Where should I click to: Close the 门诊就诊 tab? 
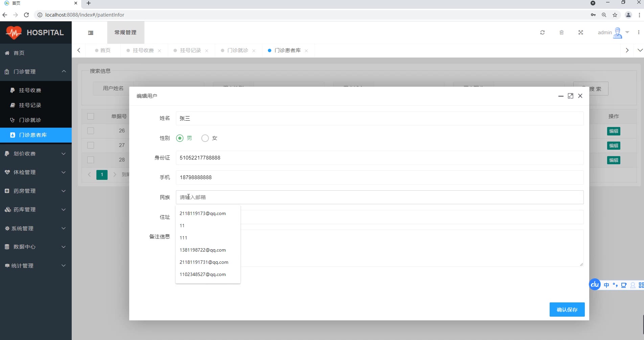254,51
